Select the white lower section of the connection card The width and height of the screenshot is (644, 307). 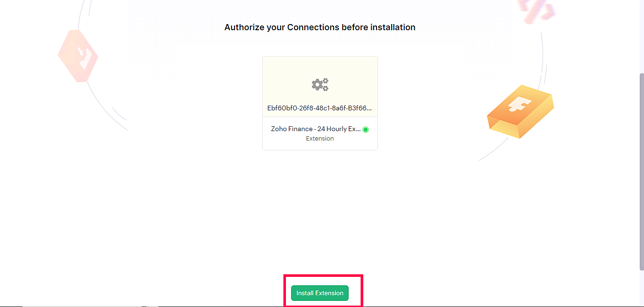pyautogui.click(x=320, y=133)
